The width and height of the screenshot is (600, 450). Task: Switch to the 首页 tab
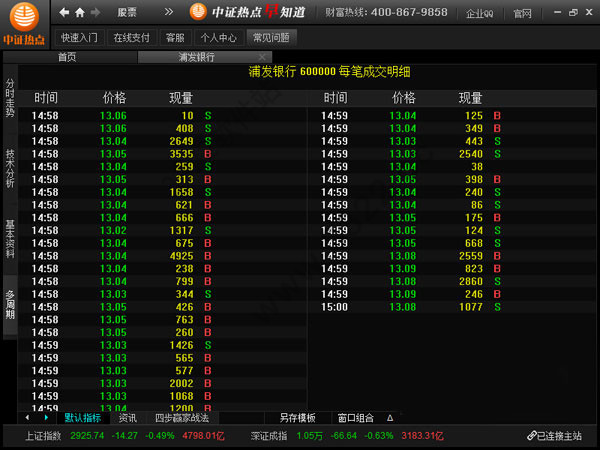coord(67,57)
